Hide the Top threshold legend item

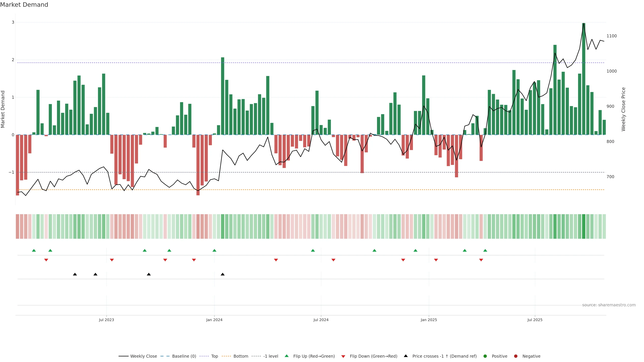pyautogui.click(x=214, y=356)
